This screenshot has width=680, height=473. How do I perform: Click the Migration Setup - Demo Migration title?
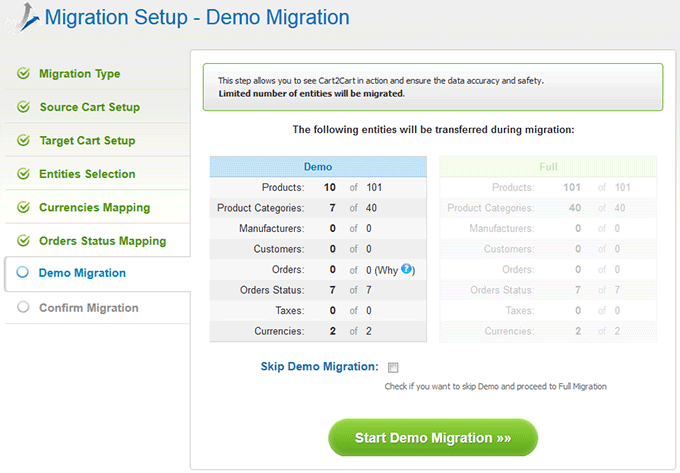coord(197,18)
